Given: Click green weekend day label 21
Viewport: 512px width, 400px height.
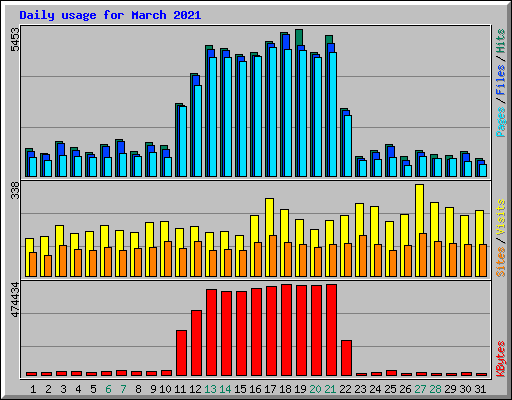Looking at the screenshot, I should pyautogui.click(x=330, y=389).
